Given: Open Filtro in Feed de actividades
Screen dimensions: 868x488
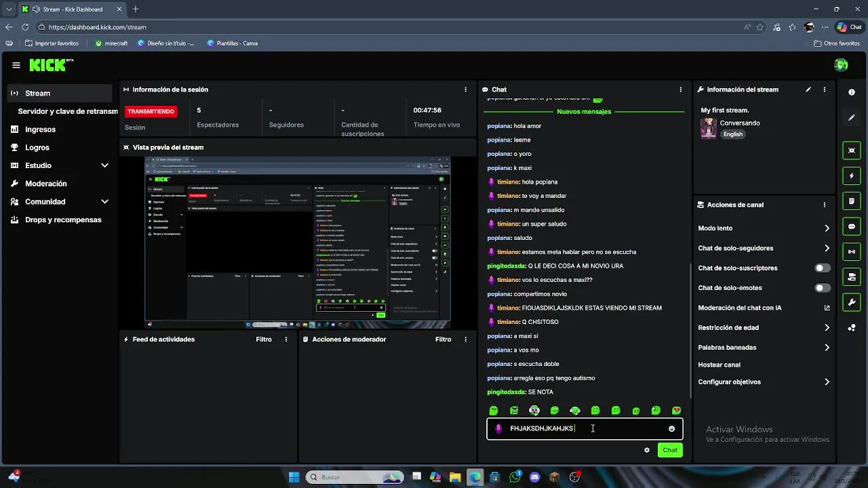Looking at the screenshot, I should coord(264,340).
